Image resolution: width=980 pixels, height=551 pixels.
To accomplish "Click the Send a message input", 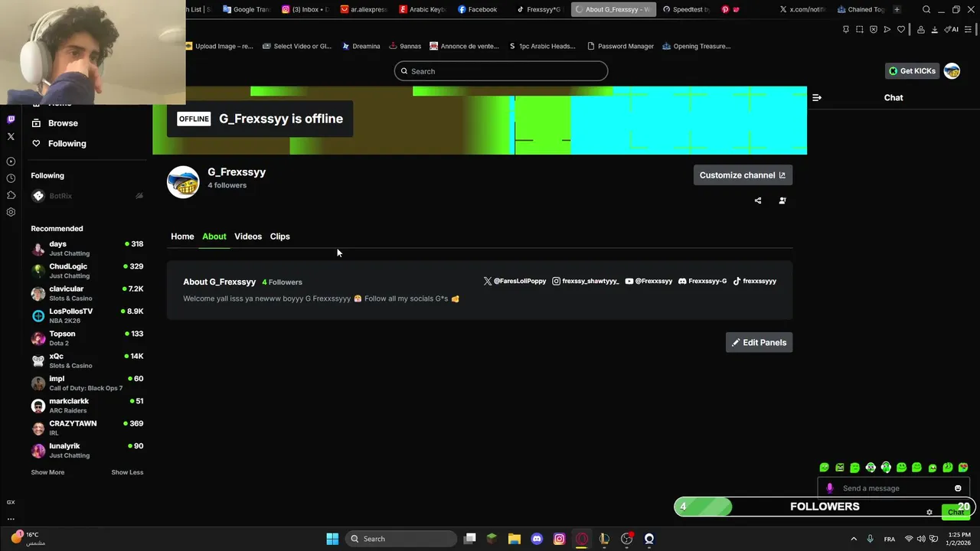I will (x=893, y=488).
